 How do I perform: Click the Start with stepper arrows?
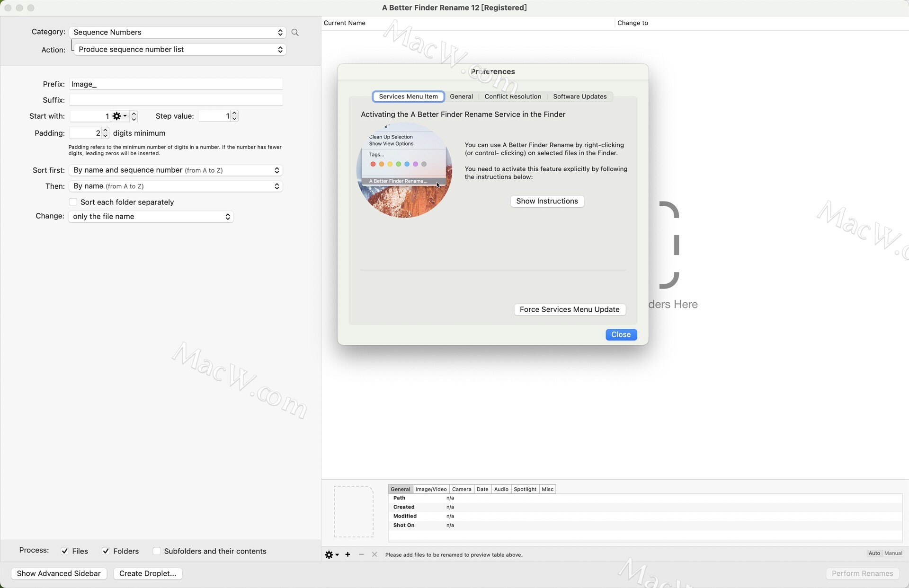(134, 116)
